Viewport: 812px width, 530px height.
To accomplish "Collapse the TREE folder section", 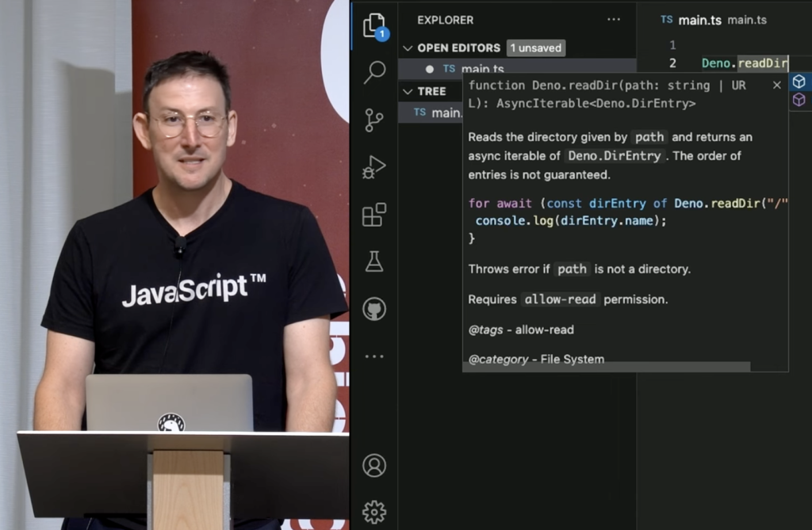I will coord(408,91).
